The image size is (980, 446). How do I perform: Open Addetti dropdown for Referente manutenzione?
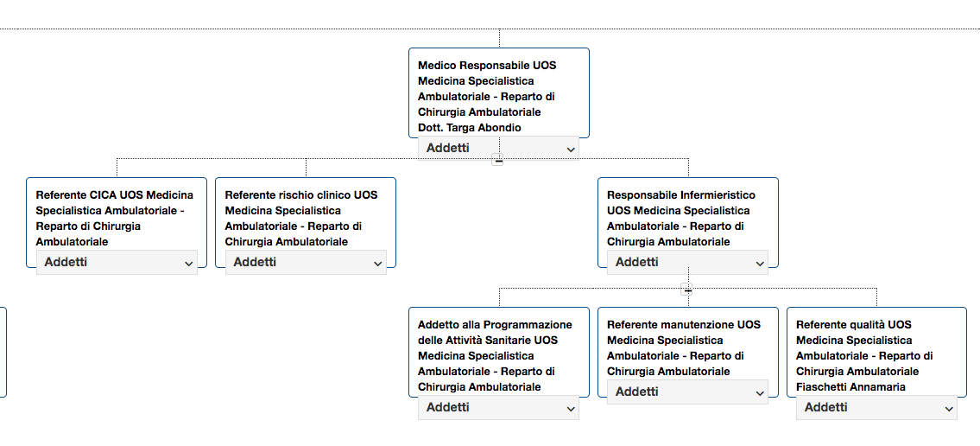[687, 392]
